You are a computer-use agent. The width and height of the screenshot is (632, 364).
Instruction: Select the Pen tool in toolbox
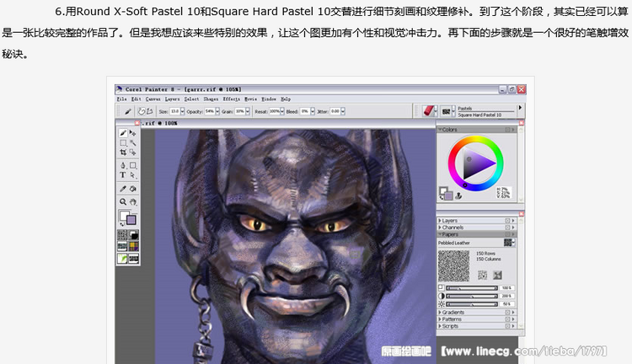(x=123, y=165)
